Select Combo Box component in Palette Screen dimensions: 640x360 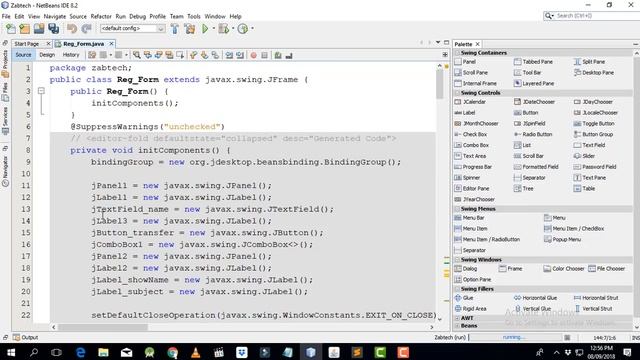pos(471,145)
